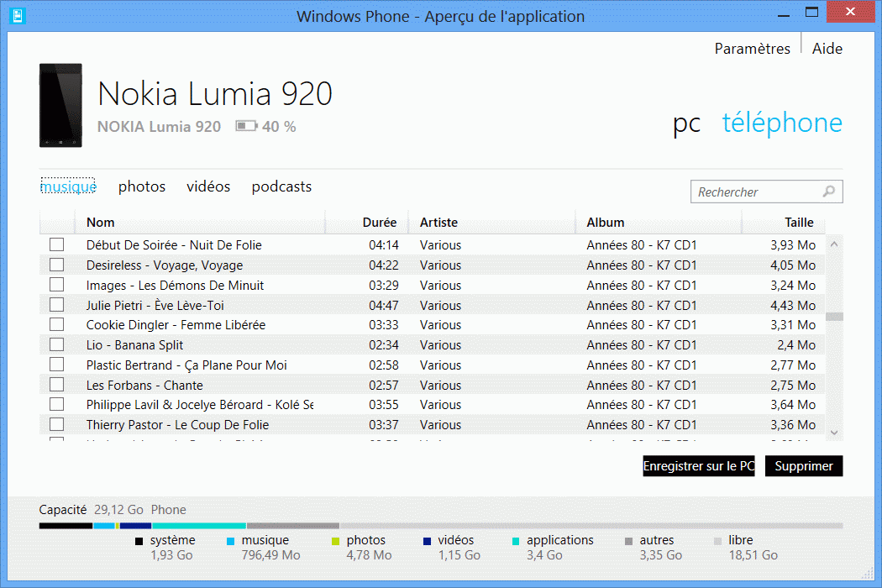This screenshot has width=882, height=588.
Task: Open Aide
Action: coord(827,49)
